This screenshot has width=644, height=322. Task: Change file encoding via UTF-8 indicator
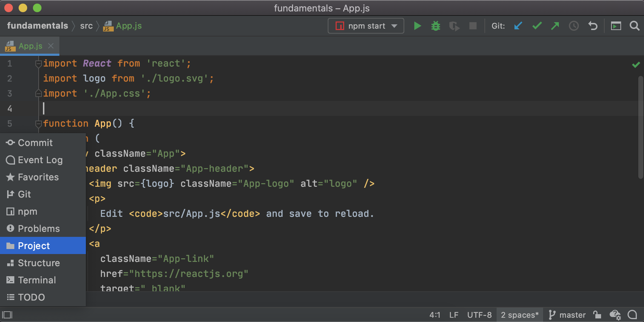point(479,314)
